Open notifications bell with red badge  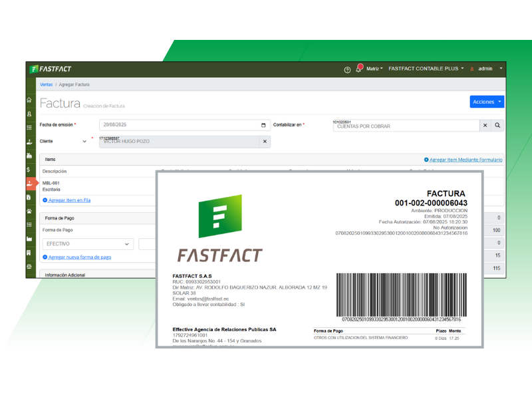point(359,68)
